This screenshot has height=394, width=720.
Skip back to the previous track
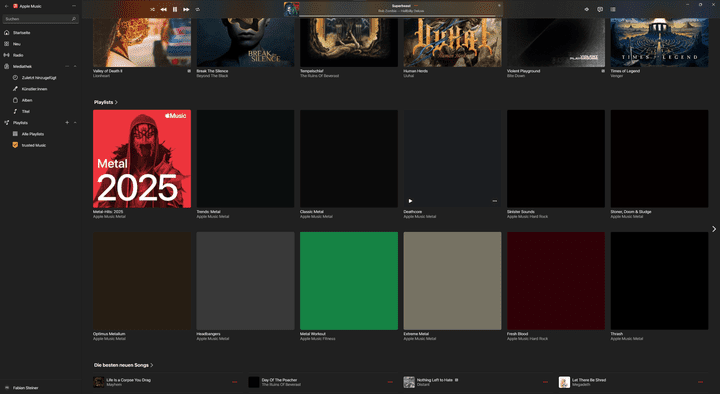[x=163, y=9]
